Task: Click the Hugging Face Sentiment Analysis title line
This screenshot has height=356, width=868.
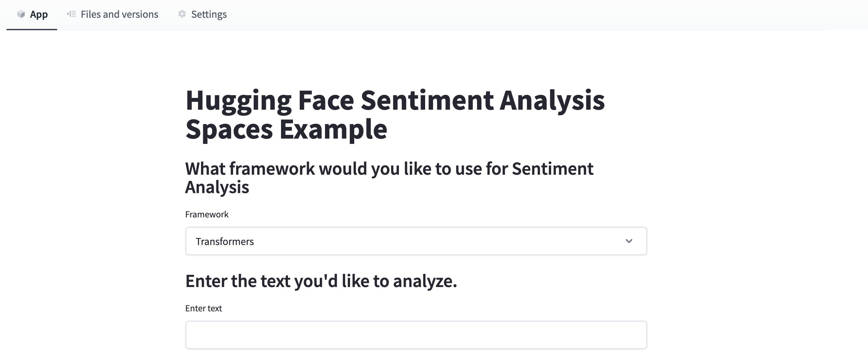Action: 395,100
